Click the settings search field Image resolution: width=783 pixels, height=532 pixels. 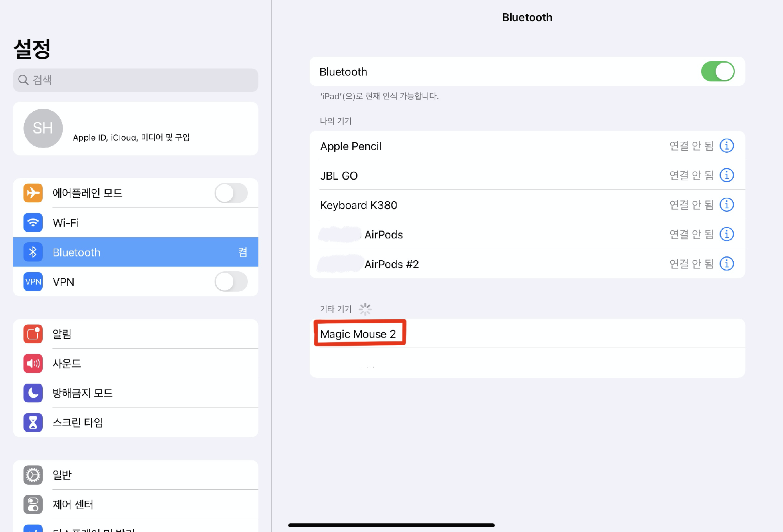[135, 80]
